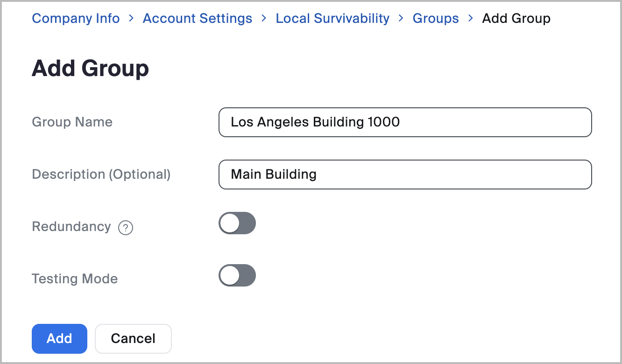This screenshot has height=364, width=622.
Task: Click the chevron after the Groups breadcrumb
Action: [471, 19]
